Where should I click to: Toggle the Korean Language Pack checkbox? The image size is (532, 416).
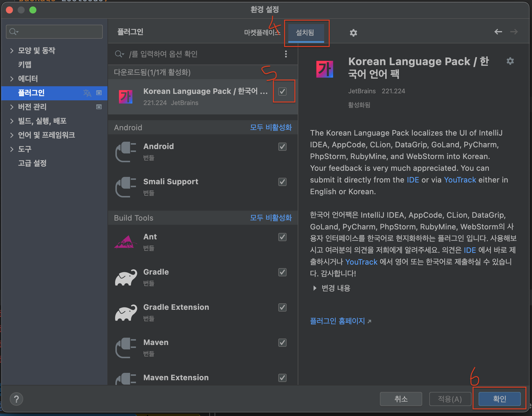(x=282, y=91)
